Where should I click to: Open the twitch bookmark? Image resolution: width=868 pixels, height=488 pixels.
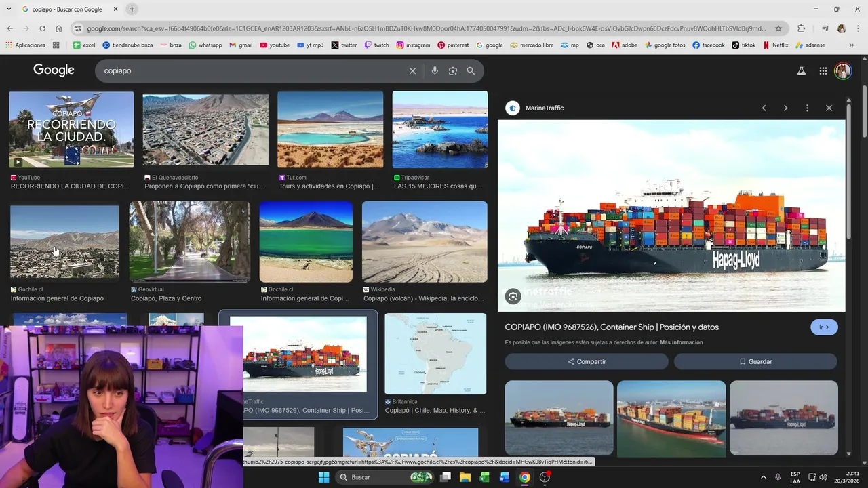point(376,45)
